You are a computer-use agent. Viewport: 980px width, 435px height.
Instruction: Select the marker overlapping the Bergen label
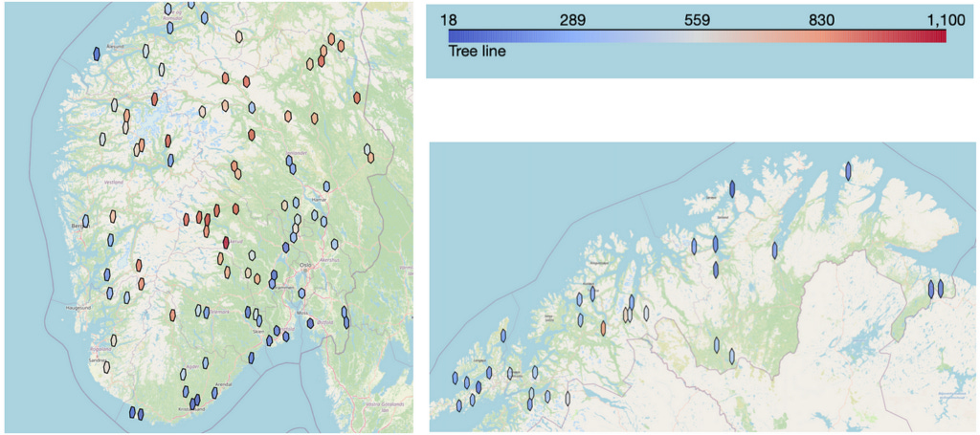pyautogui.click(x=85, y=221)
